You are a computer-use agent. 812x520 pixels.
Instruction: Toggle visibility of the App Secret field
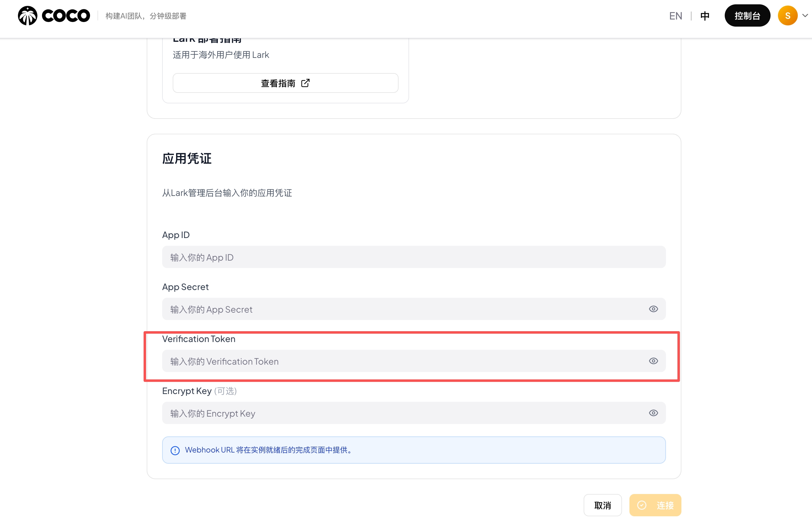pyautogui.click(x=653, y=309)
